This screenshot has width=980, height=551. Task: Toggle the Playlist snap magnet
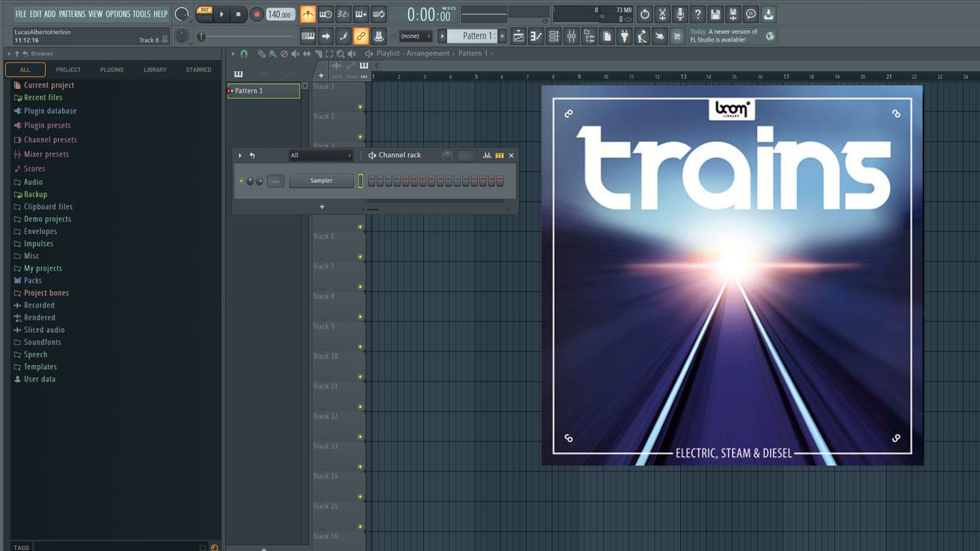[x=244, y=54]
